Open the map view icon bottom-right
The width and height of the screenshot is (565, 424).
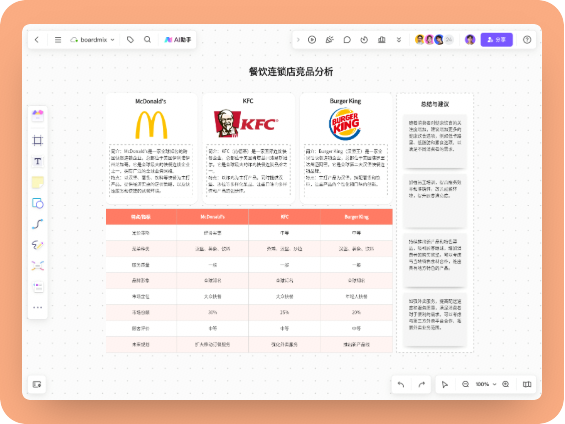[x=527, y=384]
